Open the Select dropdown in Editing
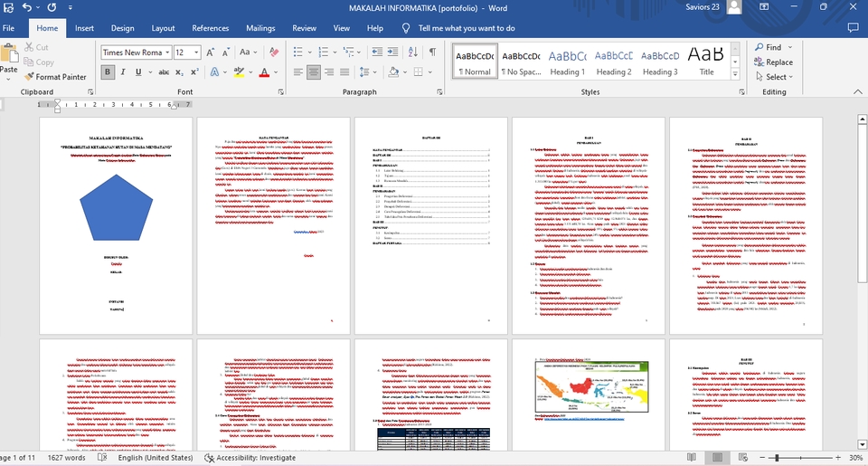 775,77
